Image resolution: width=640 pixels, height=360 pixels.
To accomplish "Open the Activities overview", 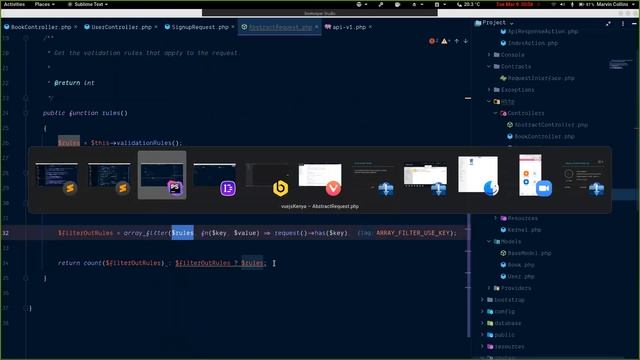I will 14,4.
